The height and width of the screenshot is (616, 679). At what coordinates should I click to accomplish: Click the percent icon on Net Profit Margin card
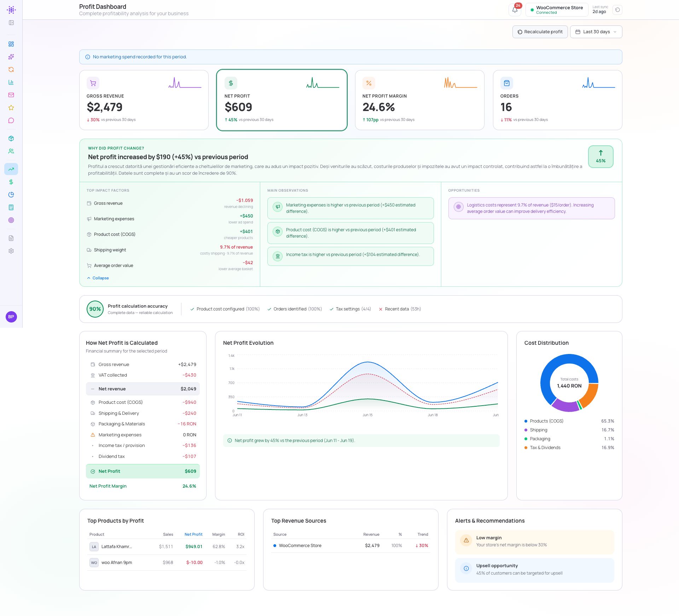[369, 83]
